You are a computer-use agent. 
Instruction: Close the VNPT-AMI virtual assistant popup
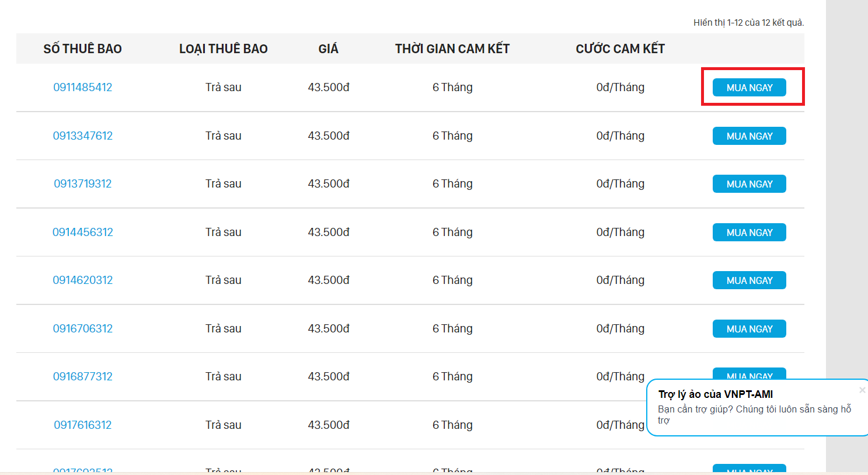(862, 390)
